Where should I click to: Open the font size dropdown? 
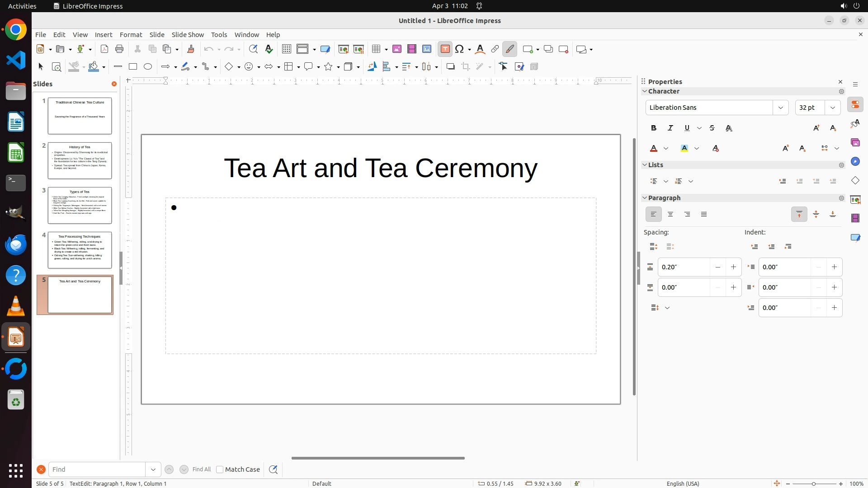(x=833, y=108)
